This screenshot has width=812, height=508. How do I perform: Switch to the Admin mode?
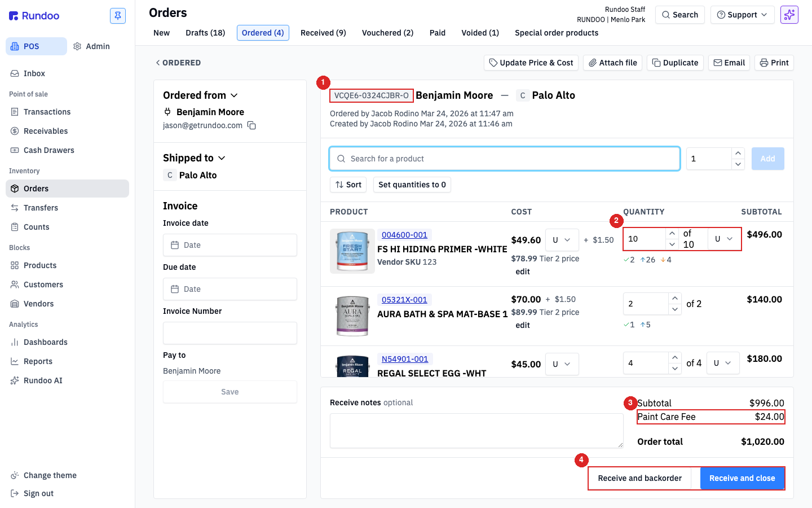91,46
